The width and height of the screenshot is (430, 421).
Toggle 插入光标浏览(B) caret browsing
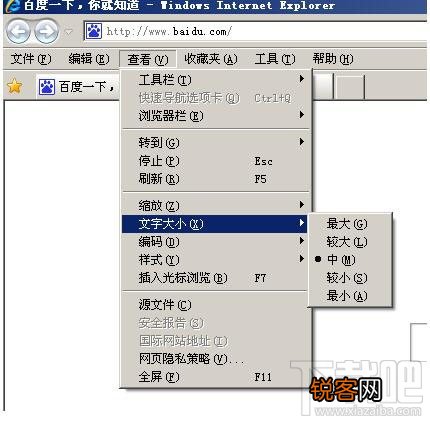(x=215, y=278)
